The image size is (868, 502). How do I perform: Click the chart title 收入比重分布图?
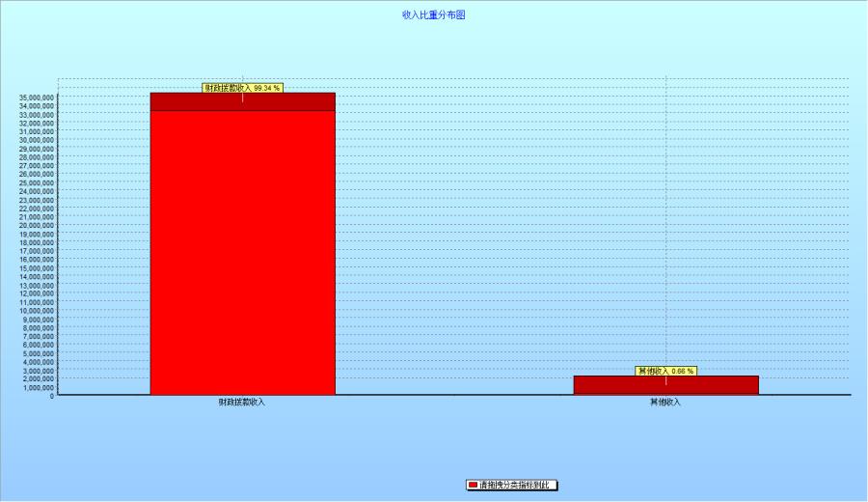coord(433,15)
